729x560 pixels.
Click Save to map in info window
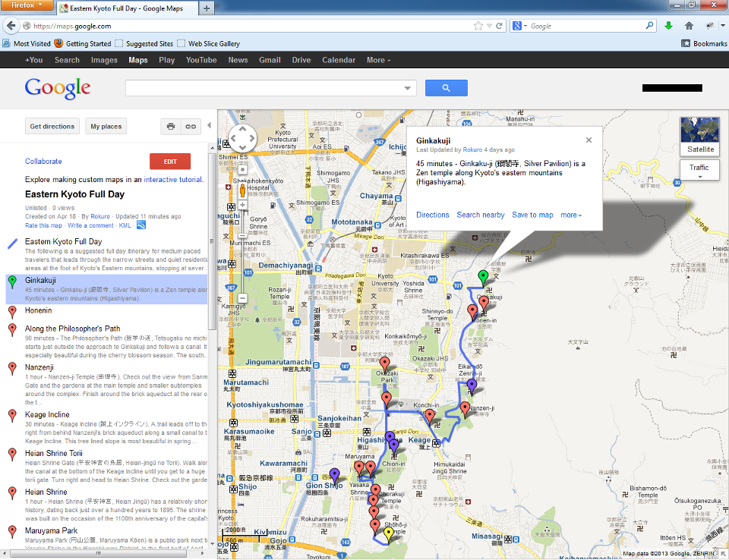(532, 215)
